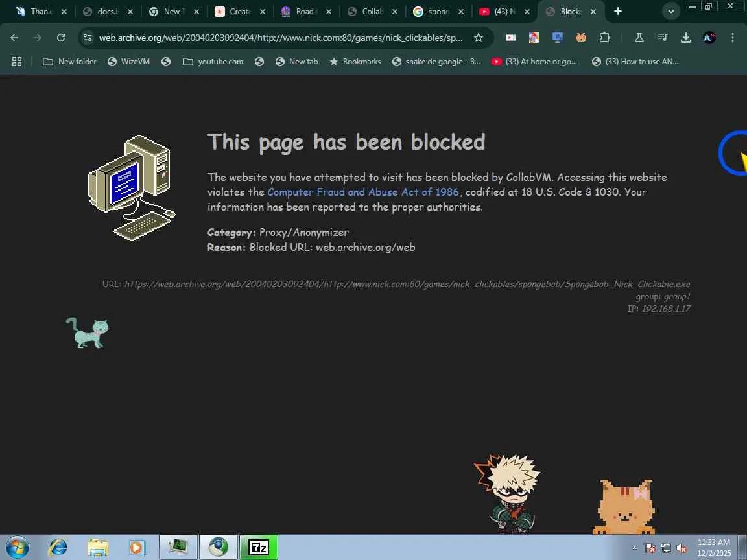Open the New folder bookmarks folder

[69, 62]
